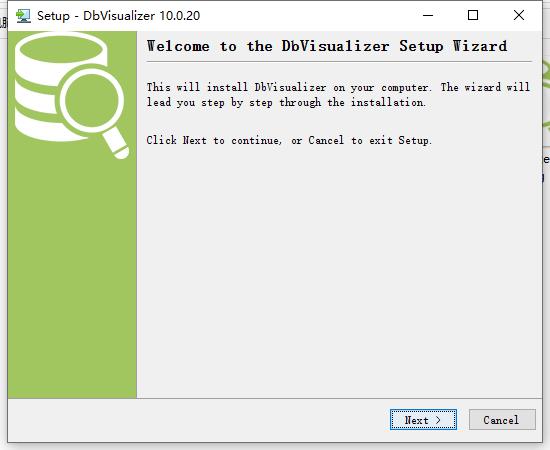Click the magnifying glass handle in logo

[116, 144]
